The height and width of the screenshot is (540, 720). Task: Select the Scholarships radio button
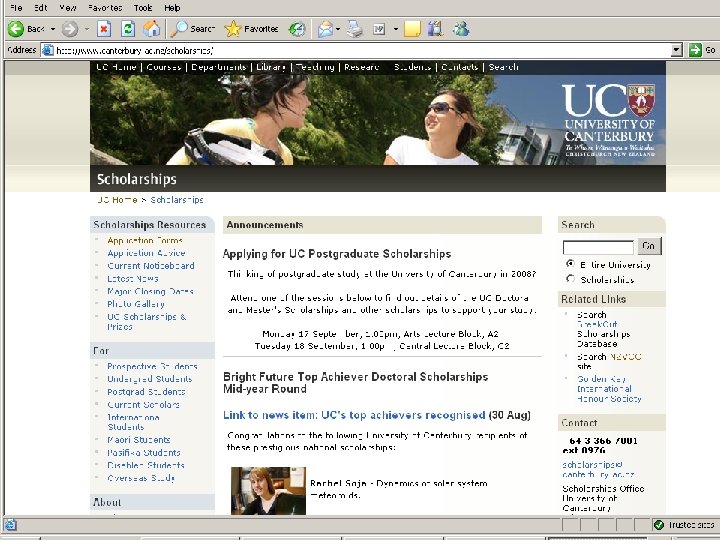pyautogui.click(x=570, y=279)
